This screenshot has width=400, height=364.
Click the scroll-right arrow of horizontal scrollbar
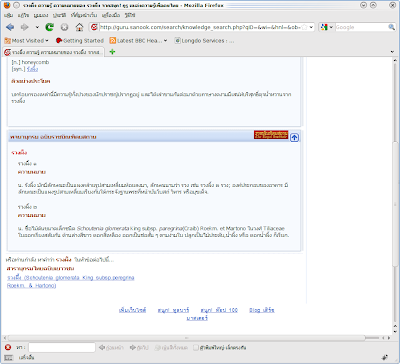coord(390,338)
